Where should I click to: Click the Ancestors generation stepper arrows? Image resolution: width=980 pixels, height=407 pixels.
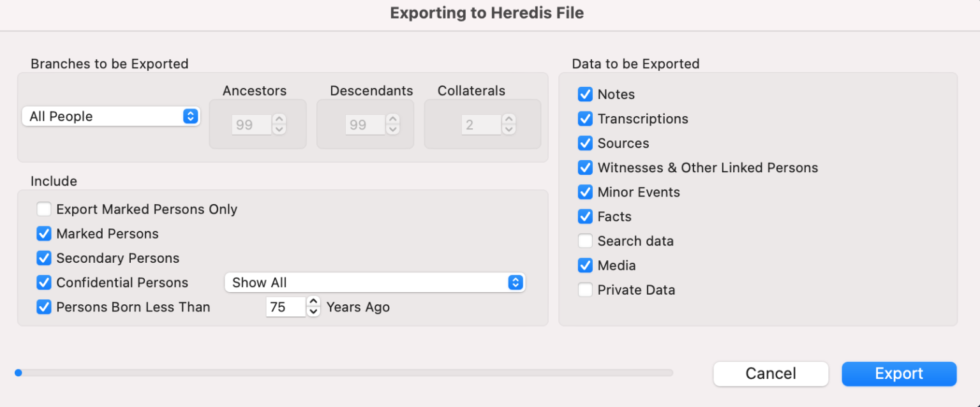click(279, 124)
